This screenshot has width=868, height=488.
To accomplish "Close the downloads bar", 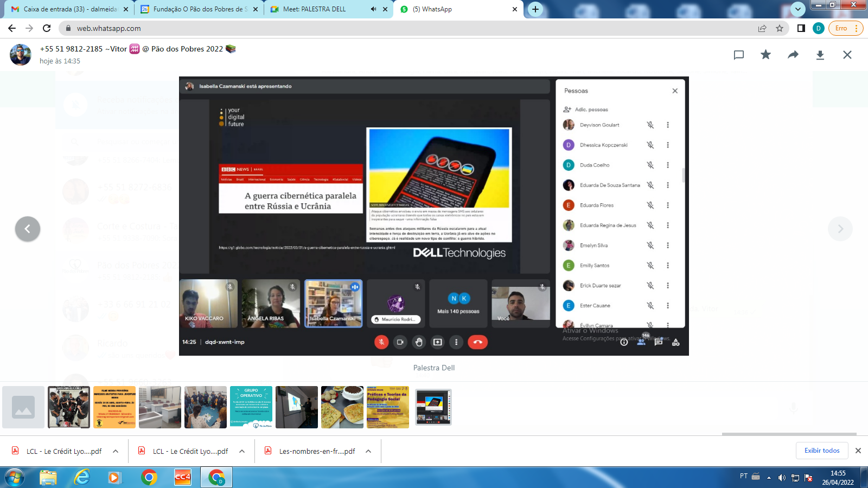I will pos(858,451).
